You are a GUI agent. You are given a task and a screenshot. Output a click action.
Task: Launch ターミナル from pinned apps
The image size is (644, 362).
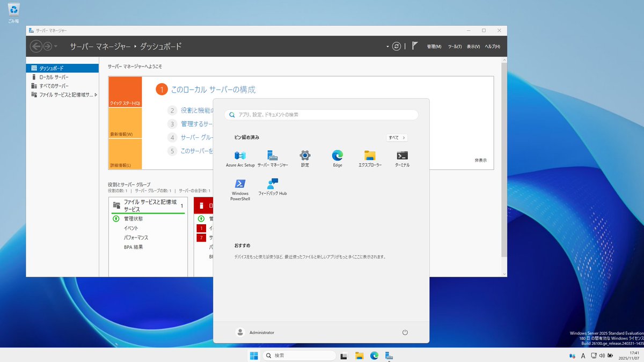click(x=401, y=157)
